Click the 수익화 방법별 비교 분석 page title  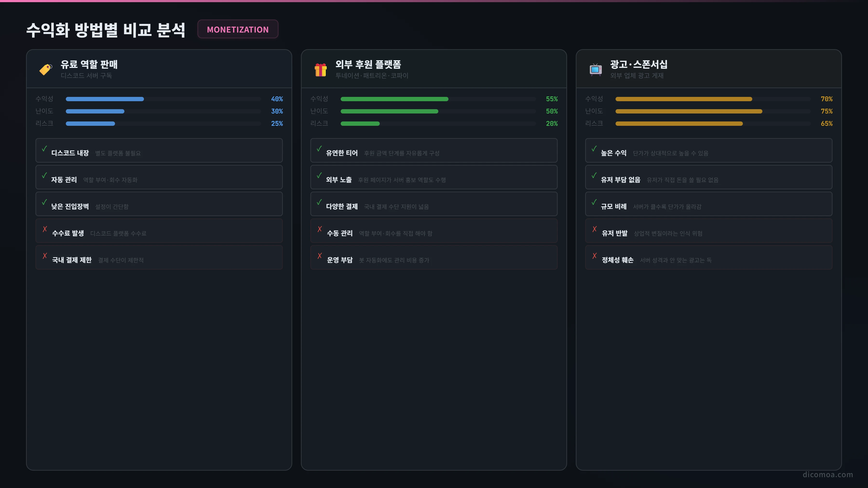(x=105, y=30)
